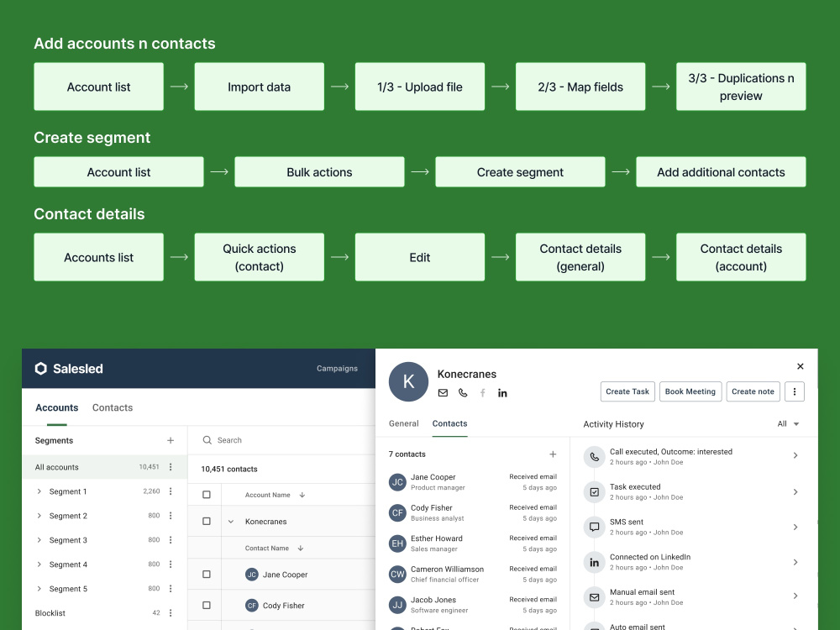
Task: Check the Konecranes account row checkbox
Action: [207, 522]
